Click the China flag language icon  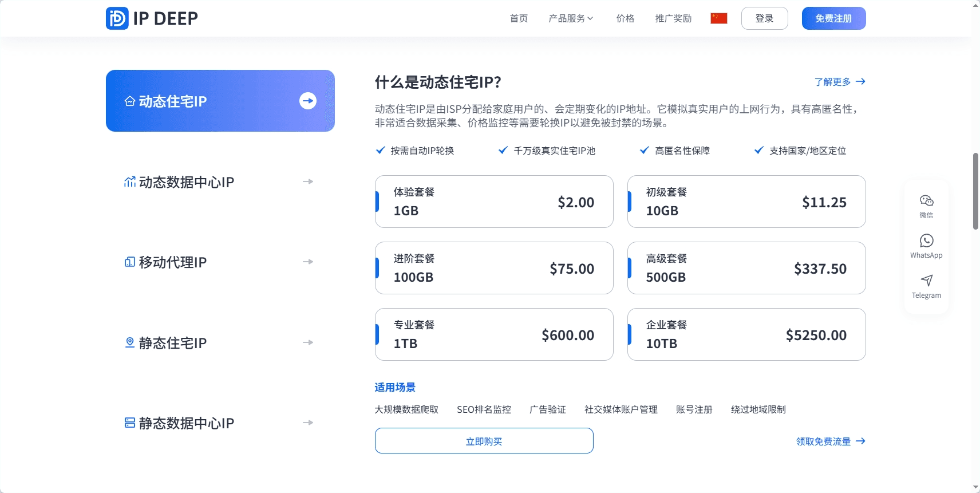[x=718, y=18]
